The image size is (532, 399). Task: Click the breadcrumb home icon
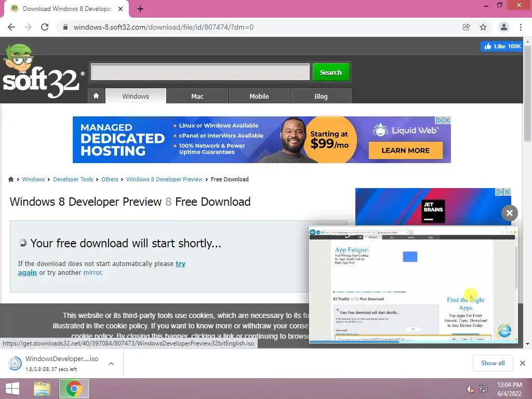coord(11,179)
